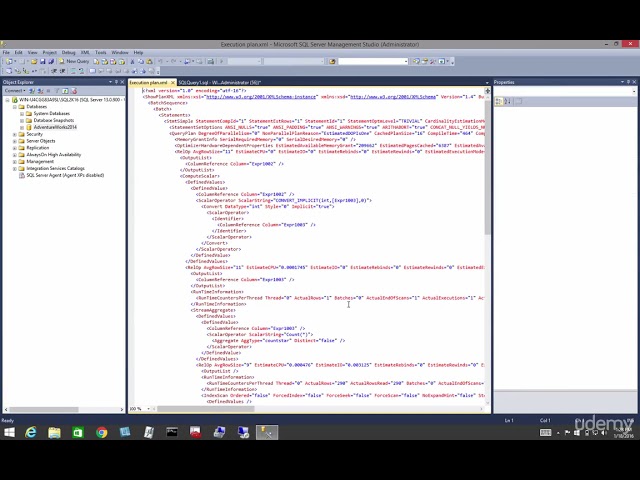Select SQL Server Agent tree item
Image resolution: width=640 pixels, height=480 pixels.
(65, 176)
